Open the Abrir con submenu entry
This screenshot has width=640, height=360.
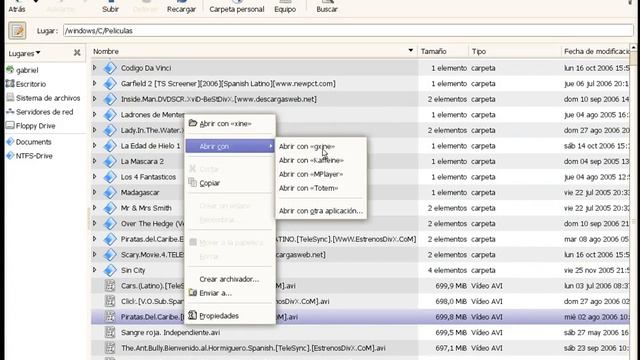click(230, 146)
